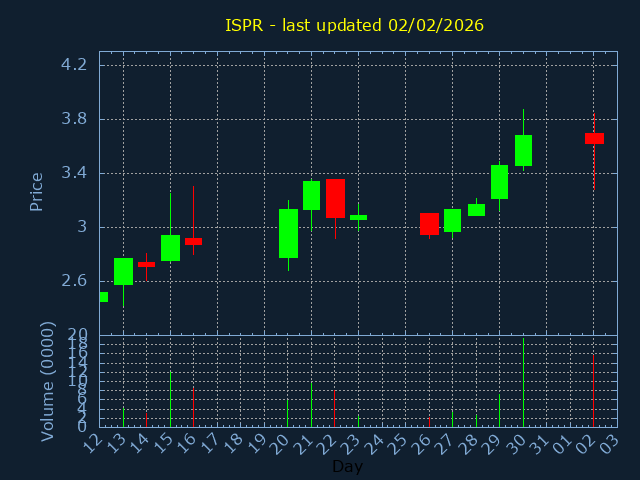Click the day 12 x-axis tick label
Image resolution: width=640 pixels, height=480 pixels.
(x=92, y=441)
